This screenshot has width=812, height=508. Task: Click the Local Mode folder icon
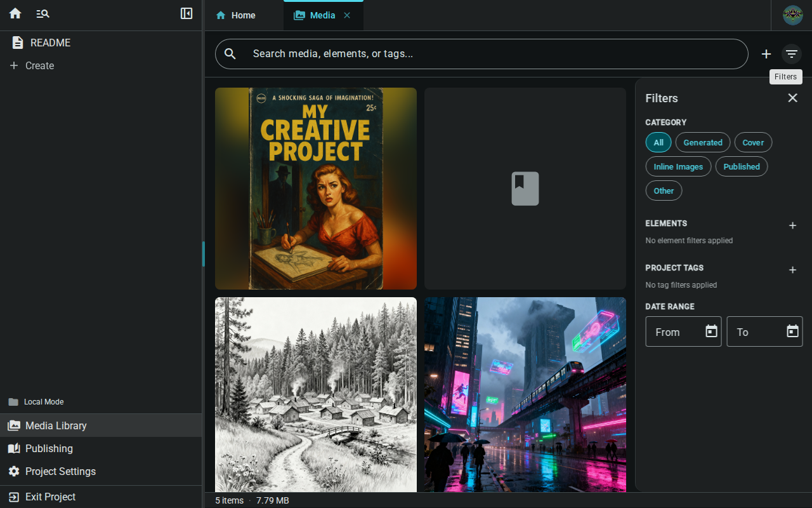[x=13, y=402]
